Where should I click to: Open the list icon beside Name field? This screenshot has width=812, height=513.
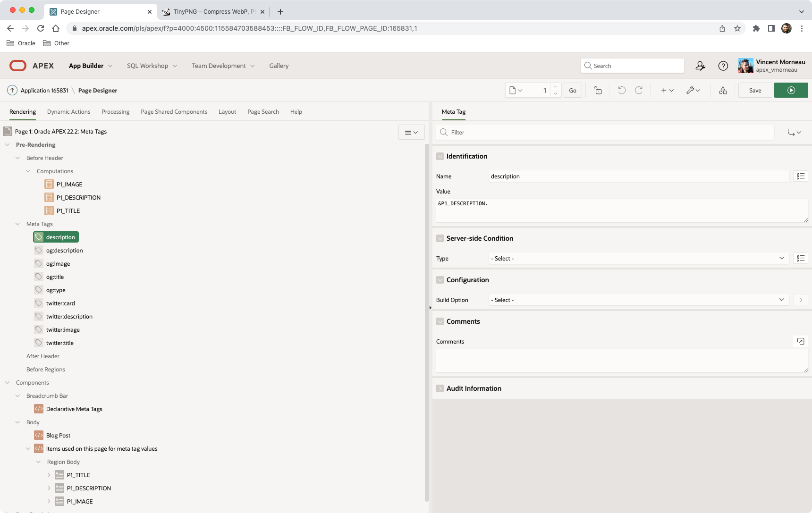coord(801,176)
